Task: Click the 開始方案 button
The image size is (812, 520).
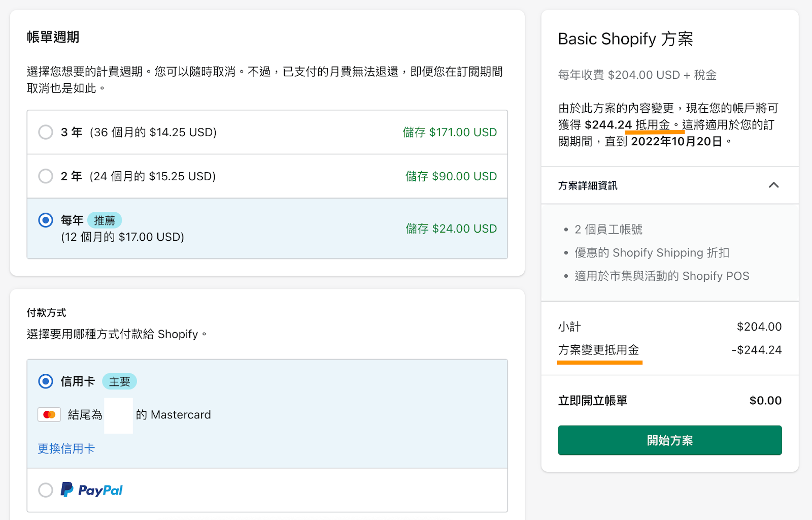Action: 670,440
